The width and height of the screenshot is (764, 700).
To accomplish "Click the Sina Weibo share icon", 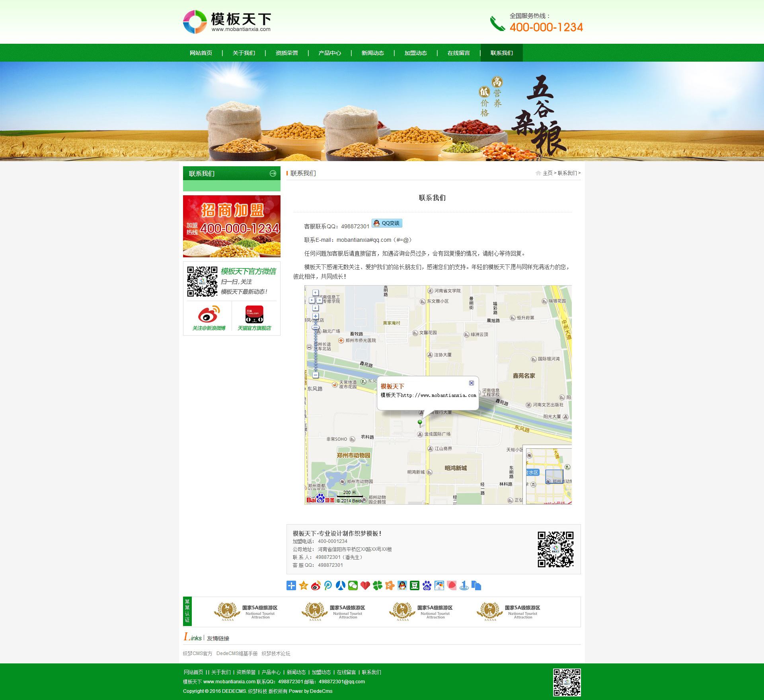I will (316, 585).
